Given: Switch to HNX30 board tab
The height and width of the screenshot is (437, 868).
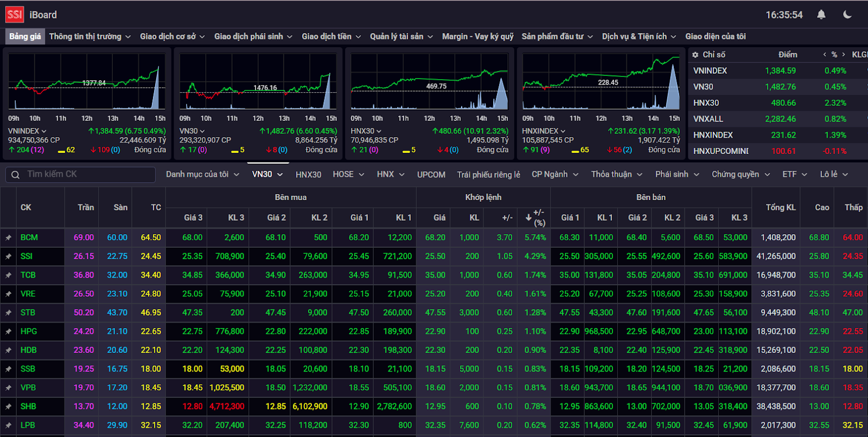Looking at the screenshot, I should [308, 175].
